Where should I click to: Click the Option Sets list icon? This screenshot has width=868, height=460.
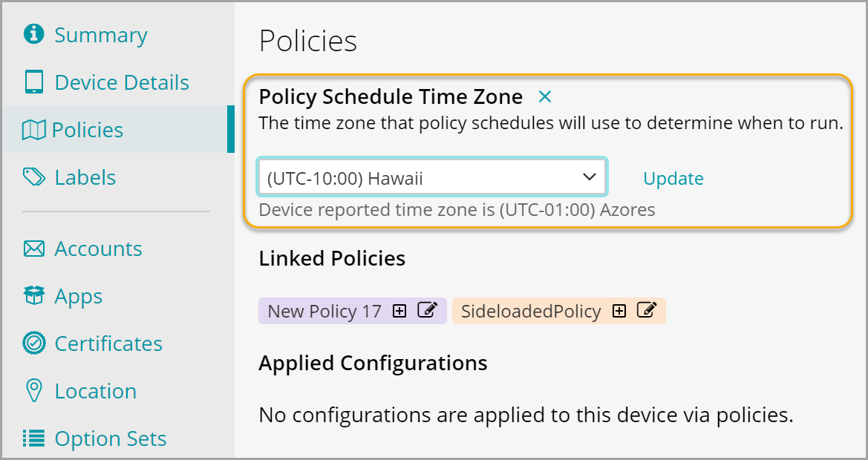click(34, 438)
